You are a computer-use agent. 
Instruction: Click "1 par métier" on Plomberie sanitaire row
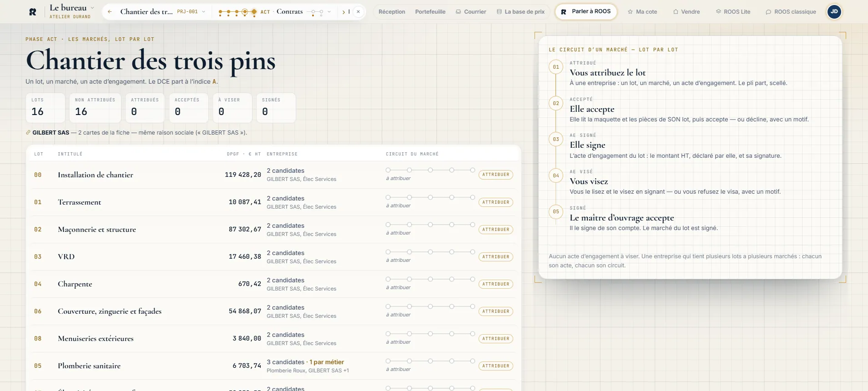click(x=327, y=362)
